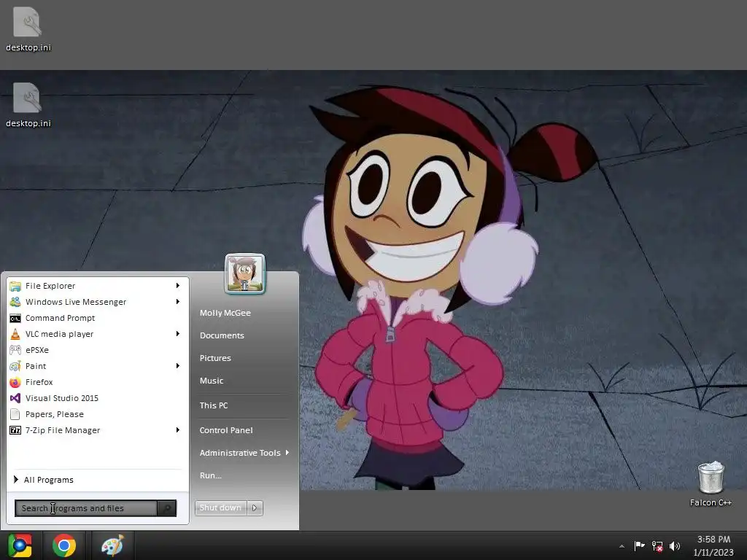This screenshot has height=560, width=747.
Task: Expand Paint recent files arrow
Action: [178, 366]
